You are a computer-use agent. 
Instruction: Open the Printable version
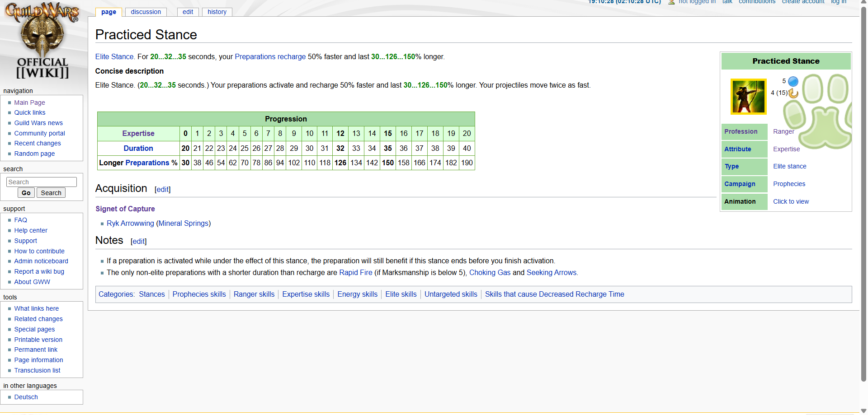point(38,340)
